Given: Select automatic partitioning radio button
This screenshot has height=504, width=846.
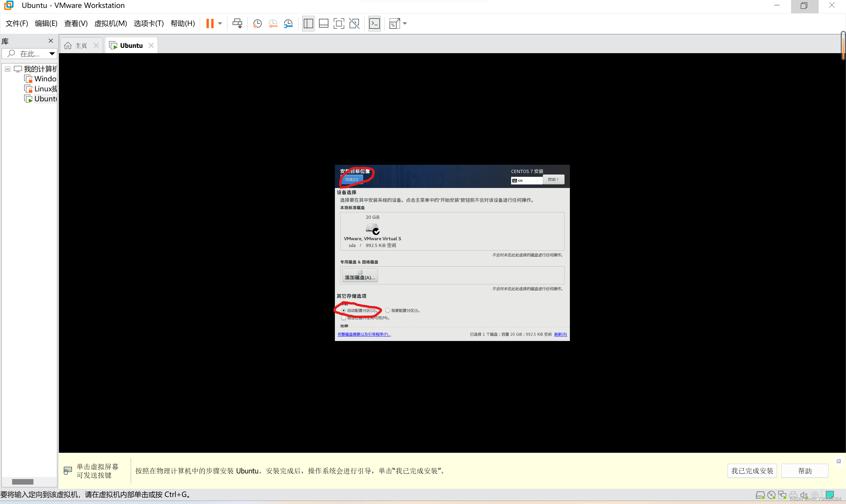Looking at the screenshot, I should pyautogui.click(x=344, y=310).
